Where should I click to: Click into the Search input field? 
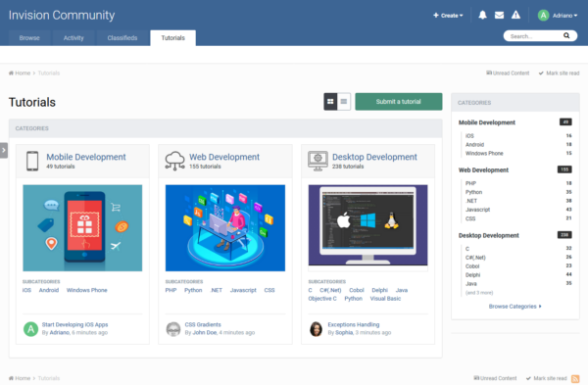tap(534, 36)
